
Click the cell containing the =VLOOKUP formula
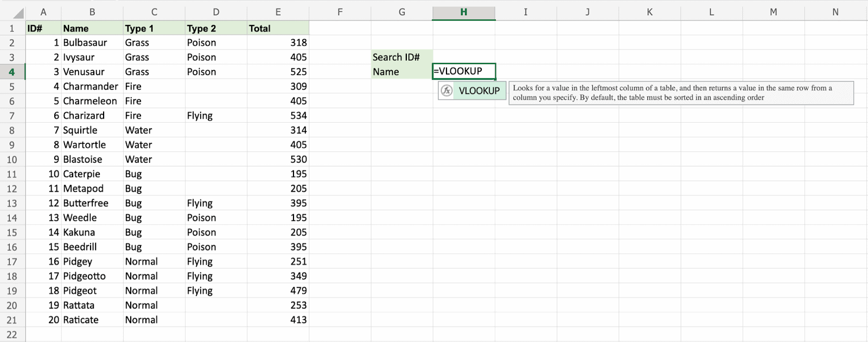pos(463,71)
